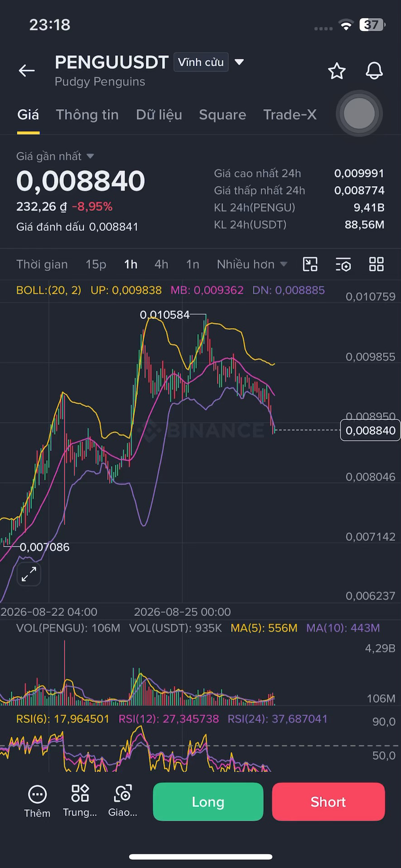Expand PENGUUSDT pair selector arrow
Screen dimensions: 401x868
pyautogui.click(x=239, y=62)
